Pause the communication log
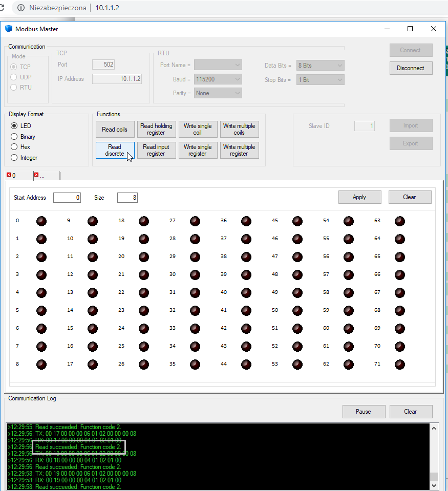448x491 pixels. coord(363,411)
